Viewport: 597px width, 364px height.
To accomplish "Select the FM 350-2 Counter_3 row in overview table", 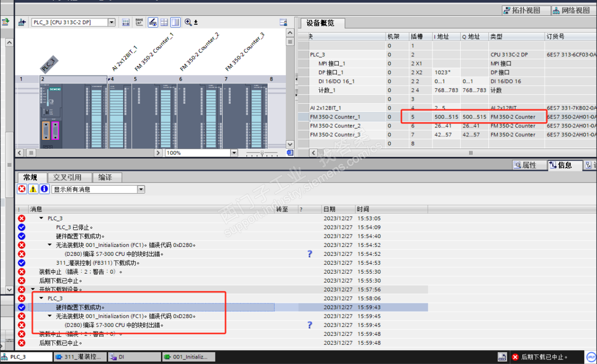I will pyautogui.click(x=446, y=135).
